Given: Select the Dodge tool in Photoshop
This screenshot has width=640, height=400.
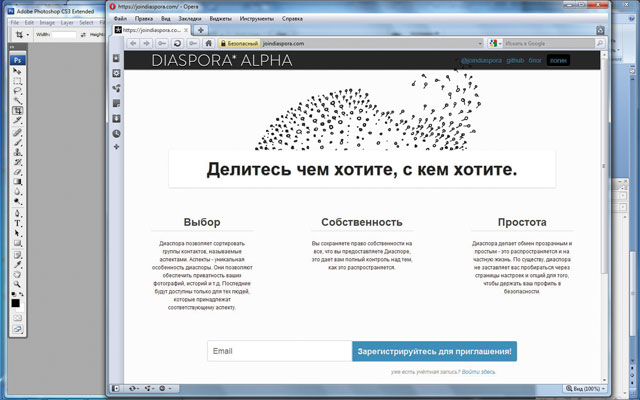Looking at the screenshot, I should click(x=17, y=201).
